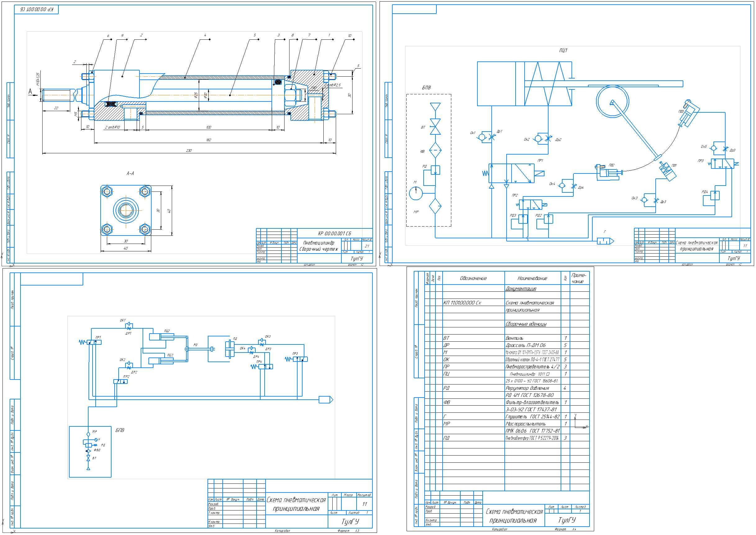This screenshot has height=535, width=756.
Task: Select the ФВ filter label in dashed block
Action: click(422, 151)
